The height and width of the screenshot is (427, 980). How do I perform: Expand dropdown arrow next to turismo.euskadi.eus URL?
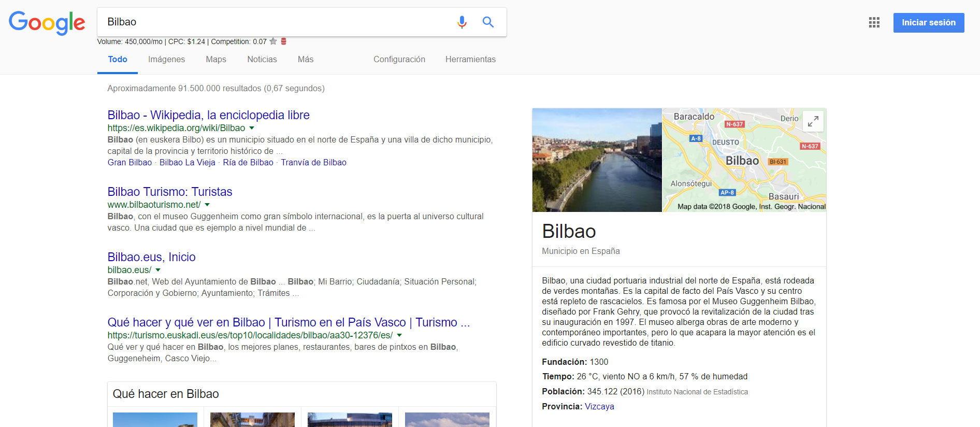coord(399,335)
